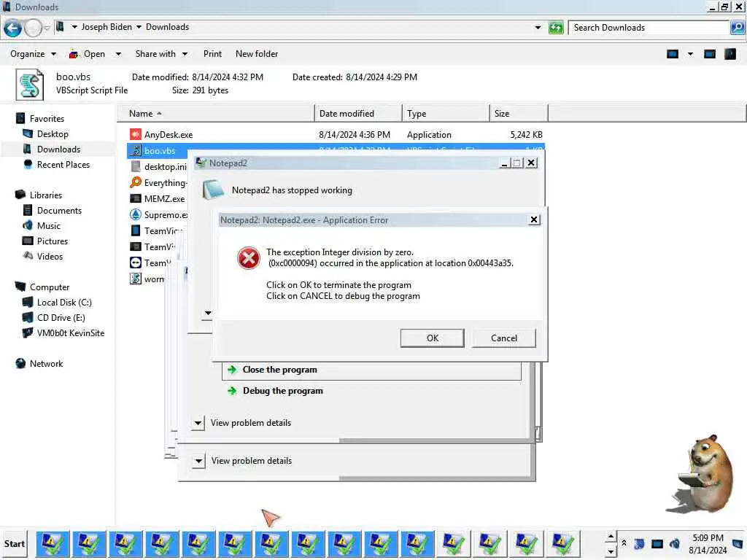Image resolution: width=747 pixels, height=560 pixels.
Task: Open the Pictures library
Action: pos(52,241)
